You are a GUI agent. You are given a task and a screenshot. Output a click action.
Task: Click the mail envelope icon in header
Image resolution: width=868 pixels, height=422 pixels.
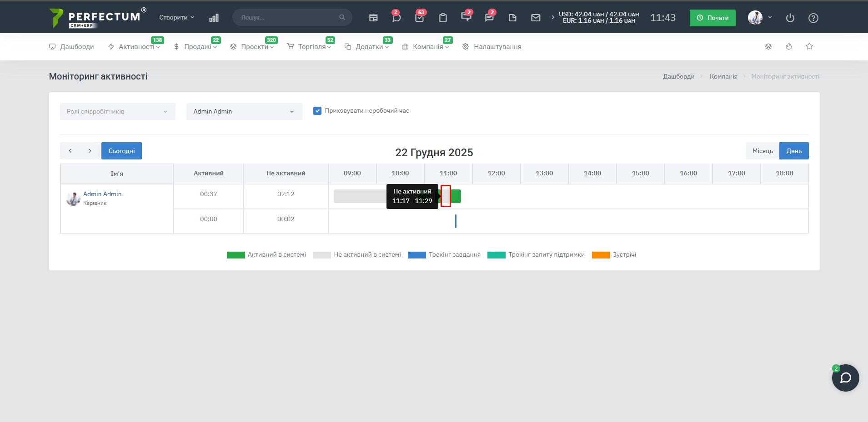(536, 18)
